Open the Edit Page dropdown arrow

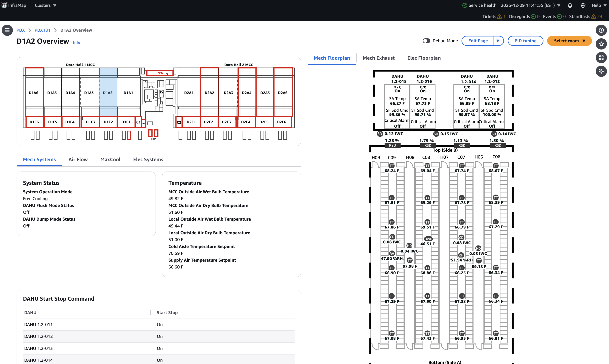498,41
